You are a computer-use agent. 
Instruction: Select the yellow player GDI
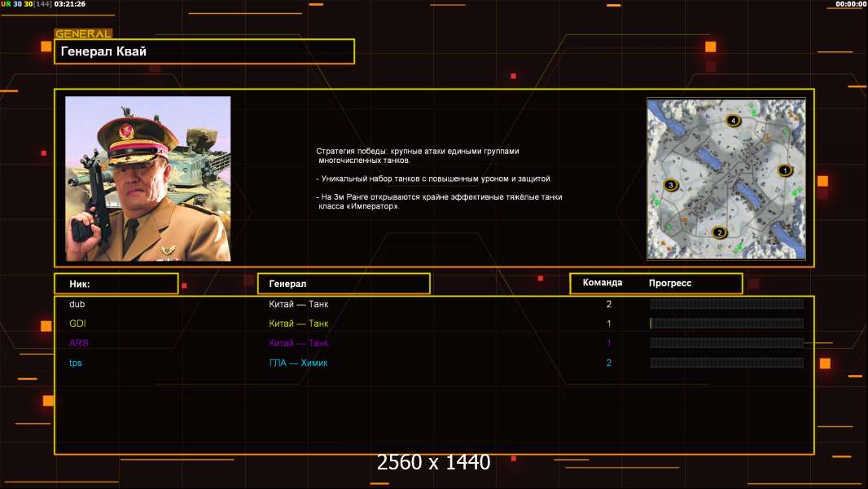tap(78, 324)
